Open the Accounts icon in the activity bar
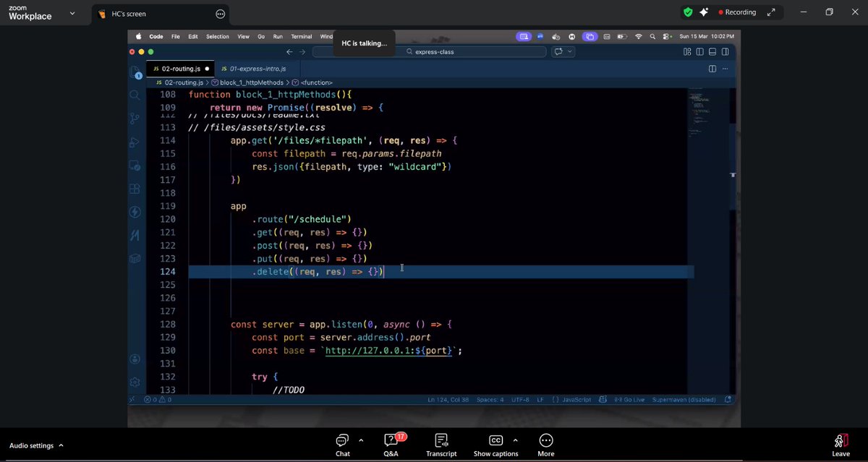The width and height of the screenshot is (868, 462). pos(135,359)
